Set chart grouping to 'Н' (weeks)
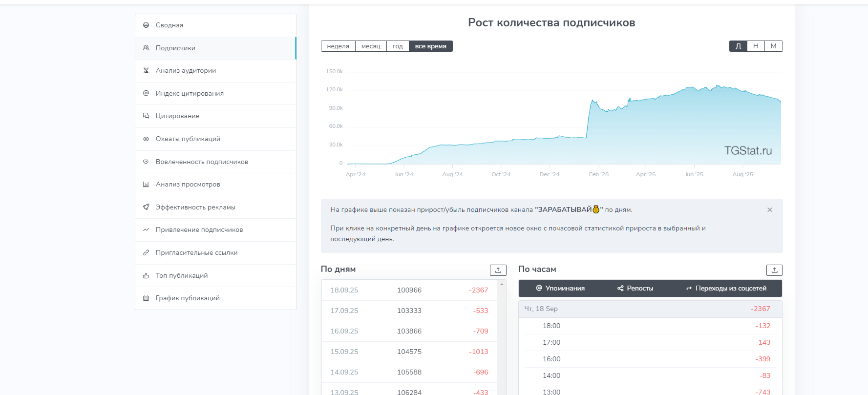 [756, 46]
